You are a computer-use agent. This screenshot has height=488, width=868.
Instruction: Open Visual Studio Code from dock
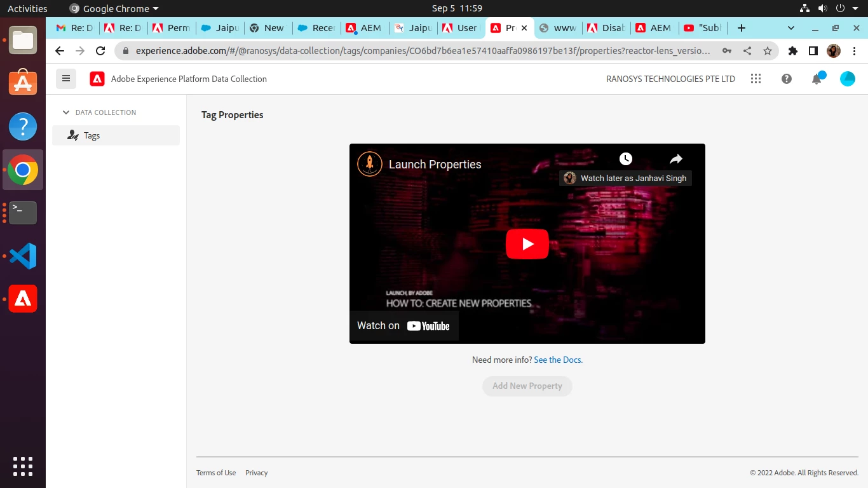(23, 256)
